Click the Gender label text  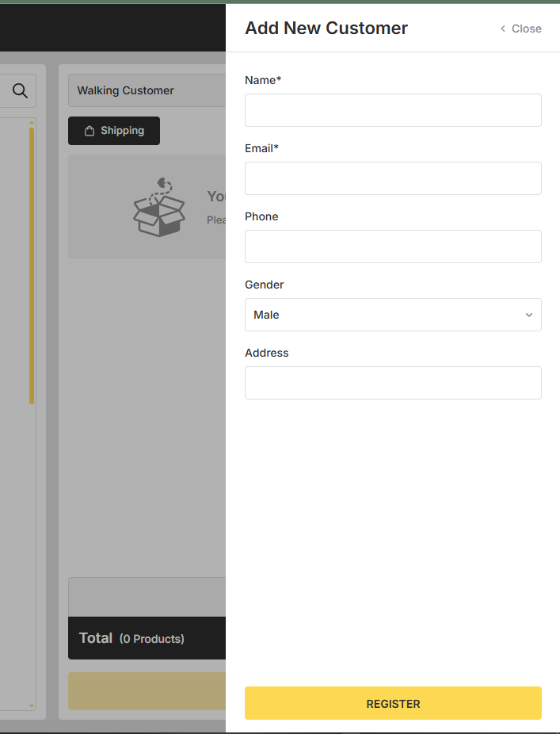coord(264,285)
